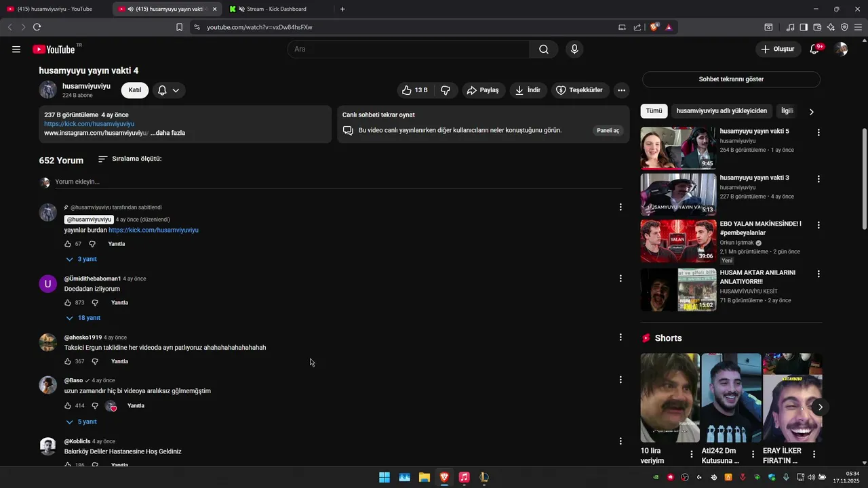Select husamviyuviyu adlı yükleyiciden chip

(x=722, y=111)
